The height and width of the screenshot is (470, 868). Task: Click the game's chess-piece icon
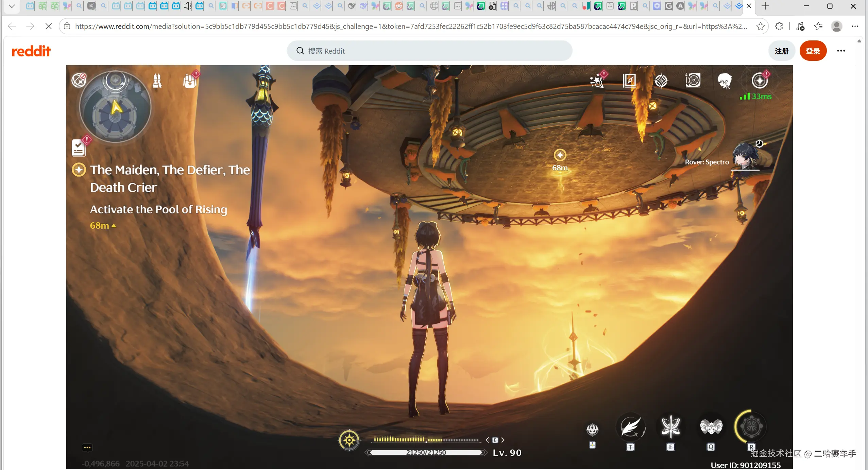click(x=157, y=81)
